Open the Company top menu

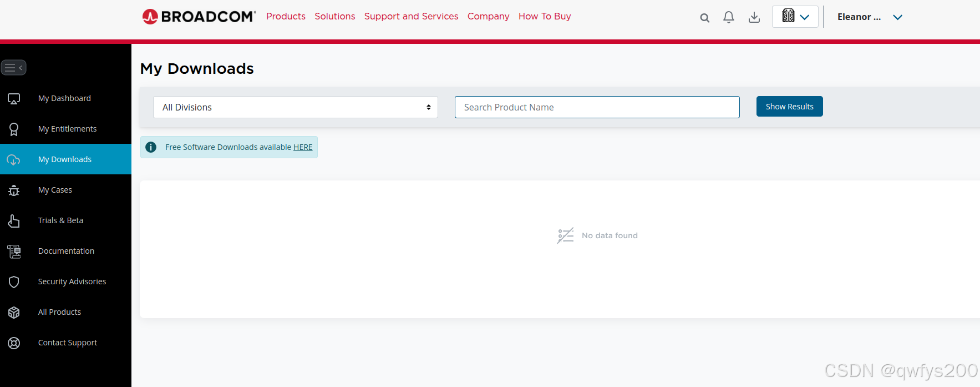coord(488,17)
